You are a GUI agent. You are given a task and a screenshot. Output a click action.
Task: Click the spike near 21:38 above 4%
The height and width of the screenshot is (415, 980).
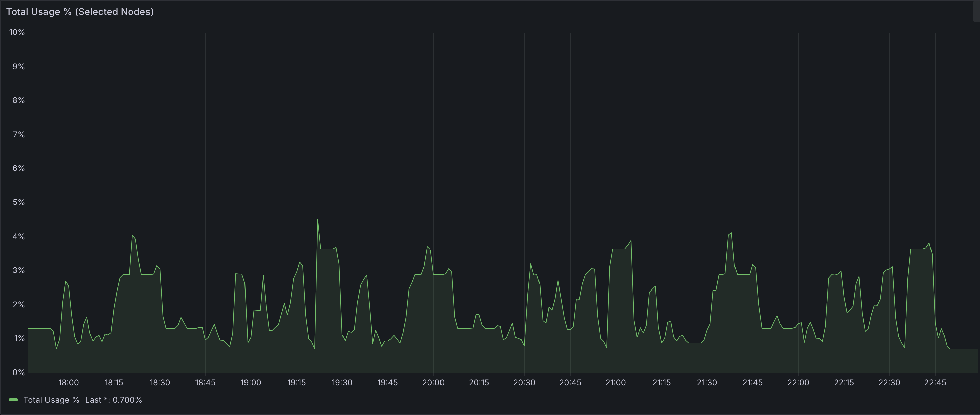731,233
